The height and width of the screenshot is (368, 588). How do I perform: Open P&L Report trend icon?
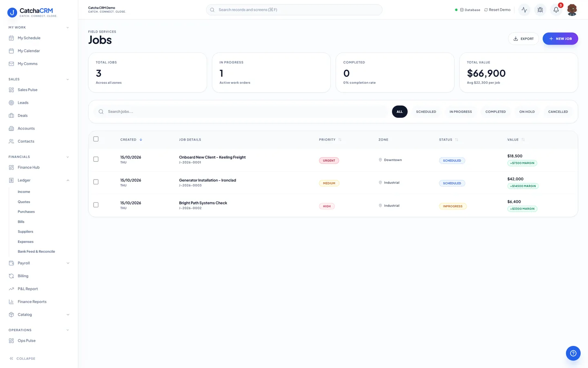pos(11,289)
